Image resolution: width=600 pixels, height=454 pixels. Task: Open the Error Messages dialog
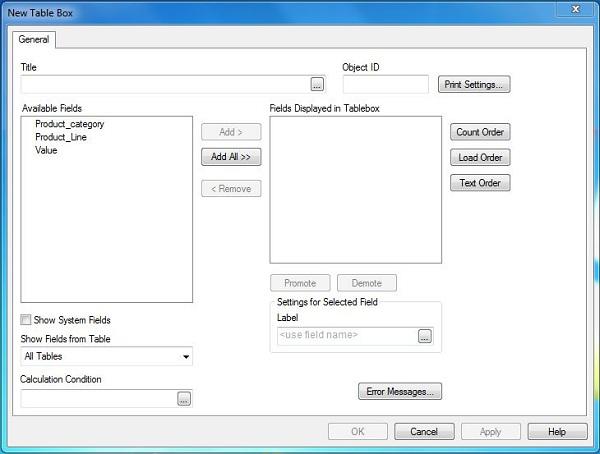tap(400, 391)
